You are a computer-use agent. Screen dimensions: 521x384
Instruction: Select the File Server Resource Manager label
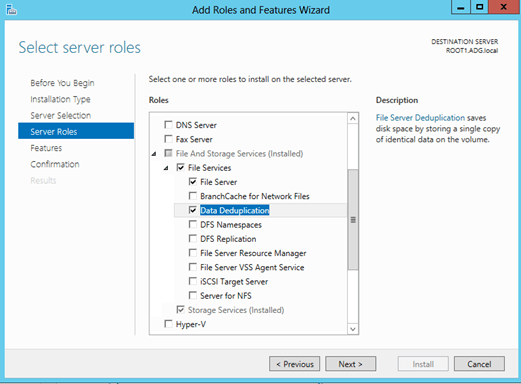[253, 253]
